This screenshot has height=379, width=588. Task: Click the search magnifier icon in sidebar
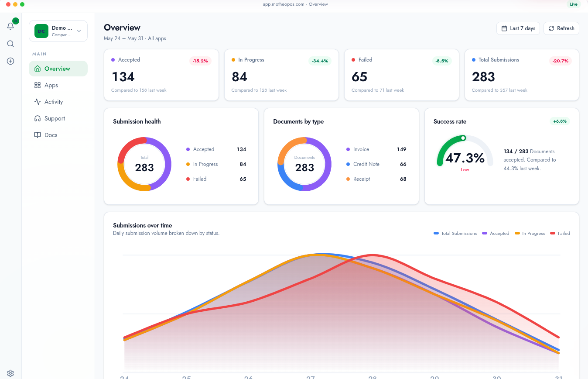pyautogui.click(x=10, y=44)
